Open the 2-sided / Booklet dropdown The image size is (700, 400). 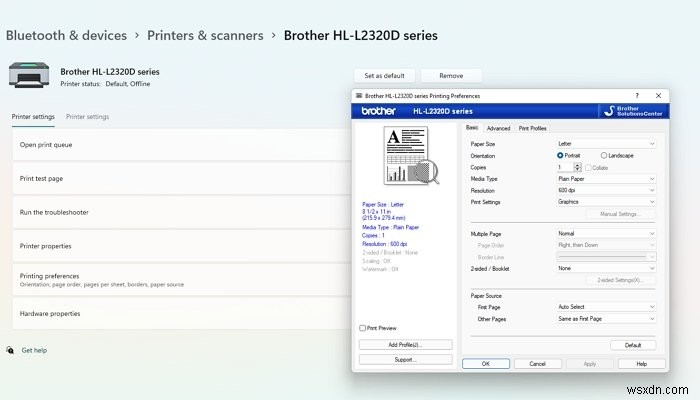click(606, 268)
